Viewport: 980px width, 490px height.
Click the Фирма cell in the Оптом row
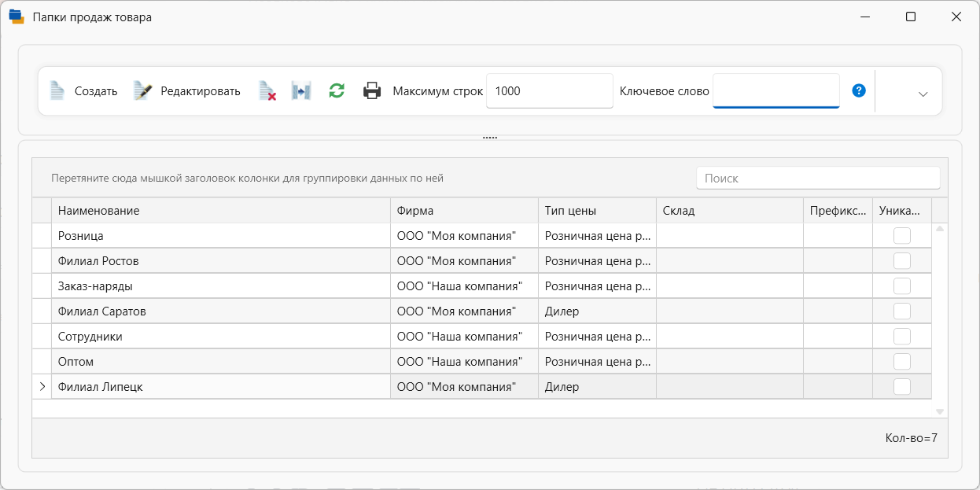tap(464, 362)
